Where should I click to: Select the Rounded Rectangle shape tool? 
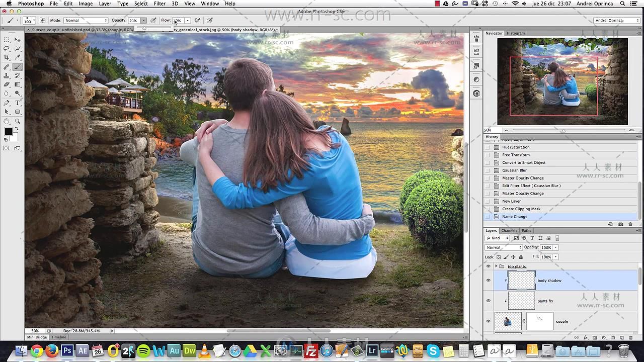tap(18, 111)
